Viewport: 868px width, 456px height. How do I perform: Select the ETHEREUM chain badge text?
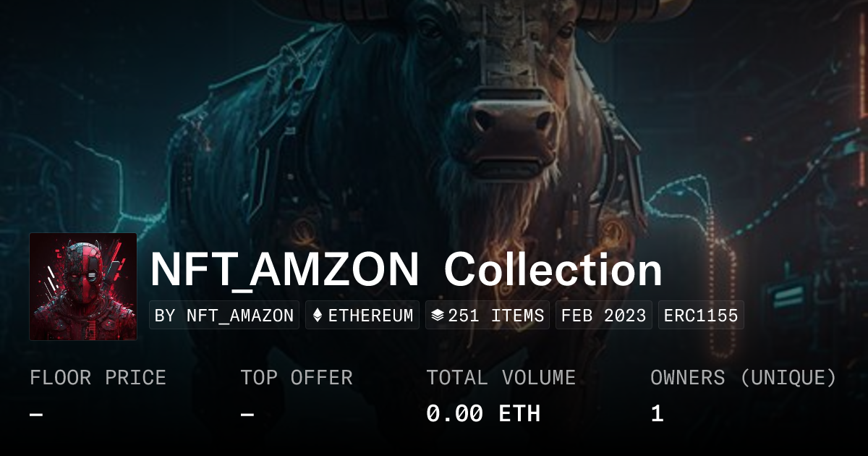coord(371,316)
